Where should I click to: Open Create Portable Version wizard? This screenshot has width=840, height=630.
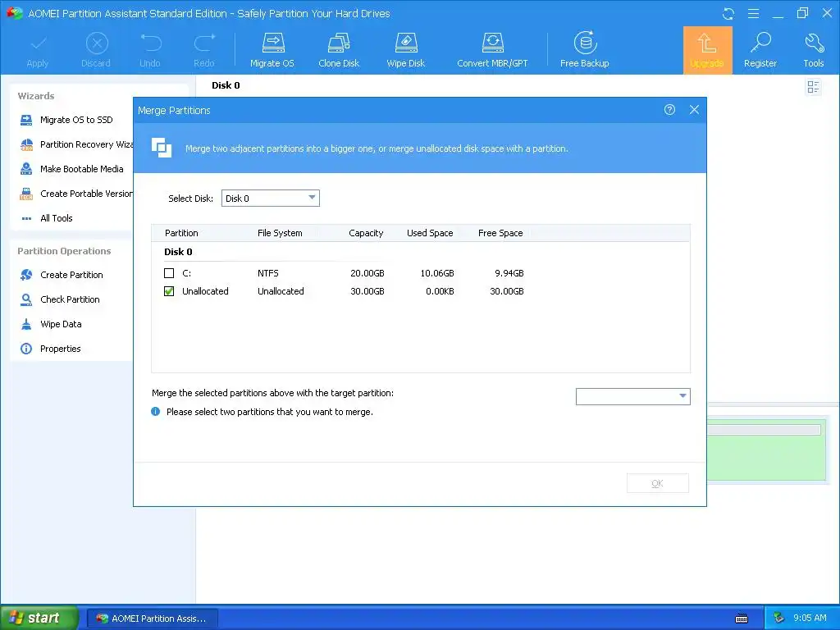click(x=76, y=194)
